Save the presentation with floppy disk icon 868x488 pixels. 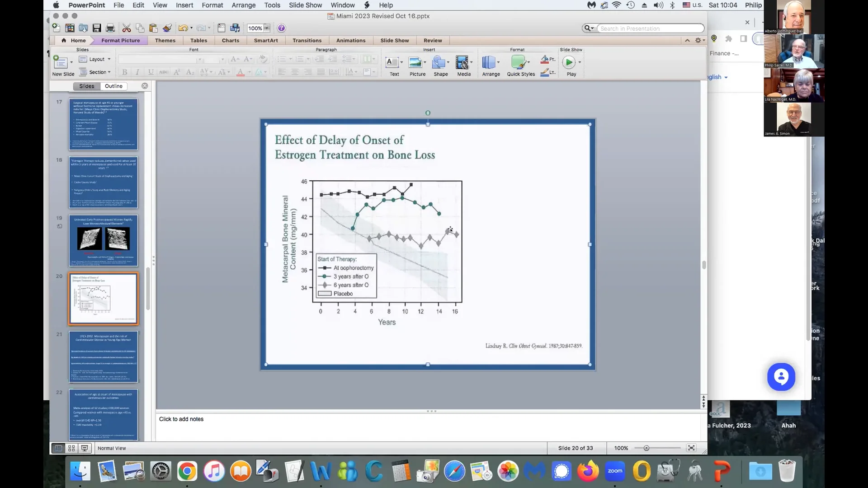(97, 28)
